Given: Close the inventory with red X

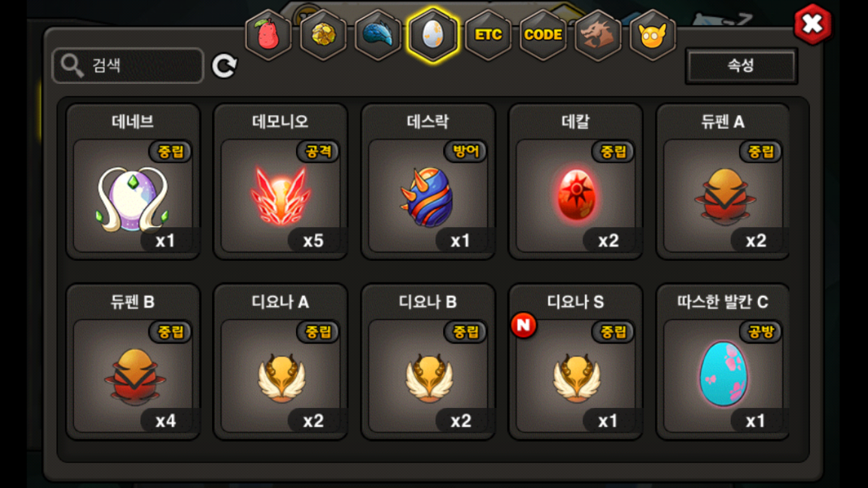Looking at the screenshot, I should point(812,25).
